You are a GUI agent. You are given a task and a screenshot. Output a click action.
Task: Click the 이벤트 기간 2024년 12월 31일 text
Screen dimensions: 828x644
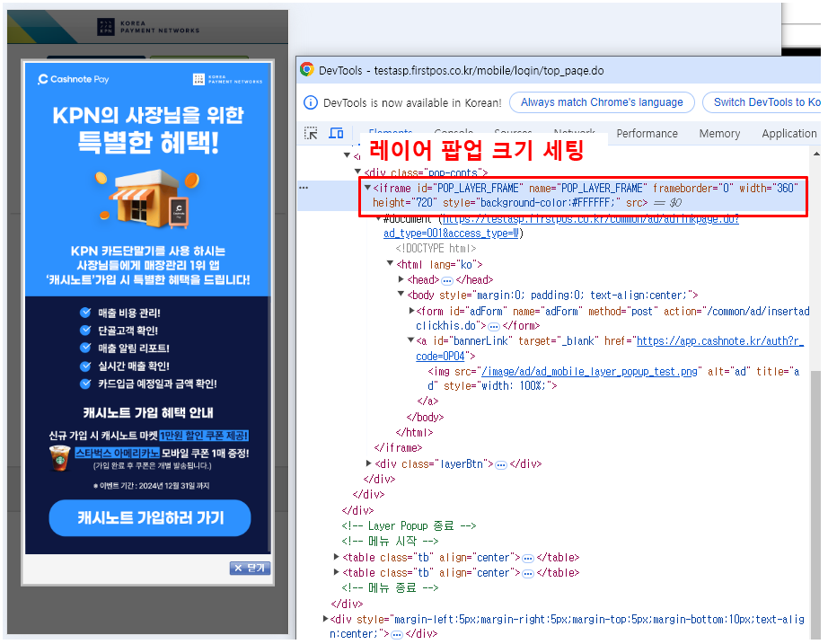click(151, 486)
